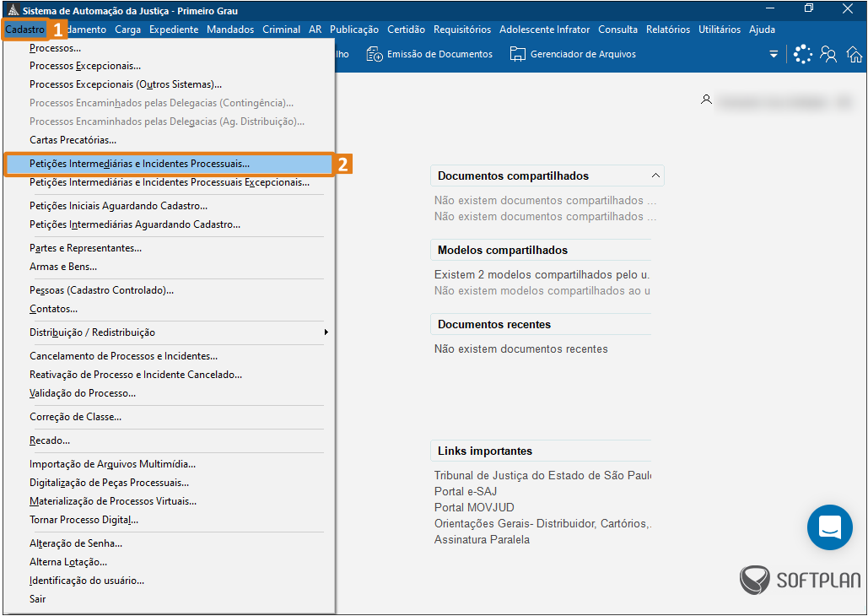Select Alterna Lotação... entry
Screen dimensions: 868x616
(x=170, y=562)
